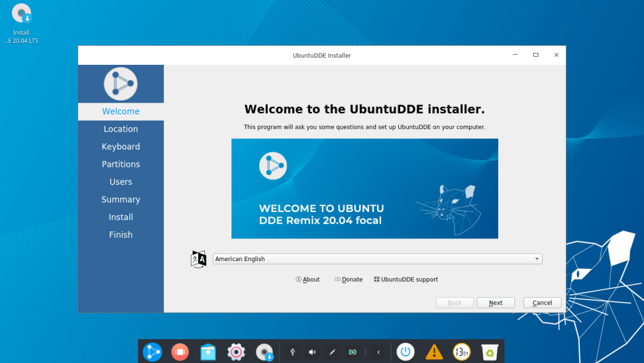Viewport: 644px width, 363px height.
Task: Click the About button
Action: [308, 279]
